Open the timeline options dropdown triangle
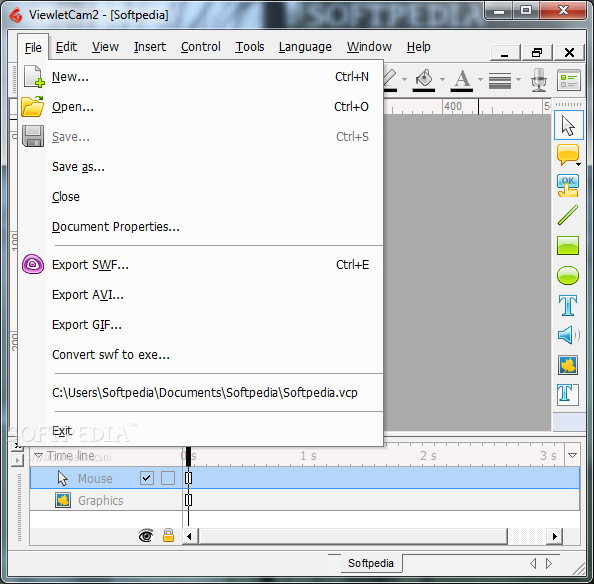 (x=572, y=455)
